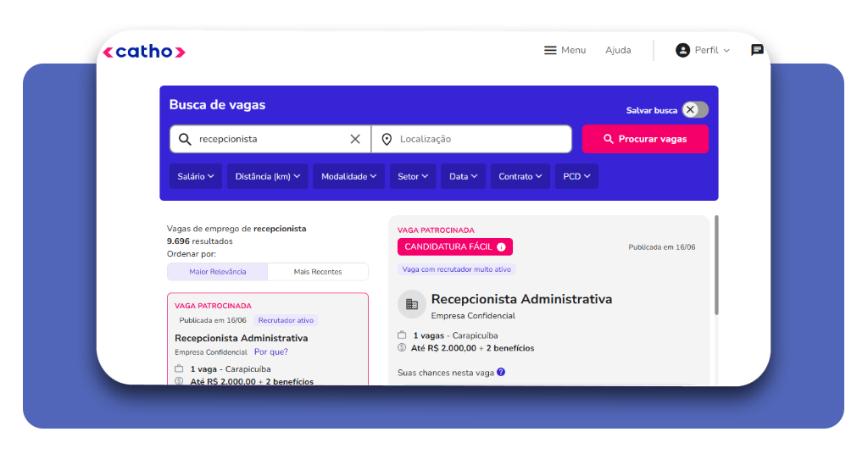
Task: Toggle the Salvar busca switch
Action: 695,109
